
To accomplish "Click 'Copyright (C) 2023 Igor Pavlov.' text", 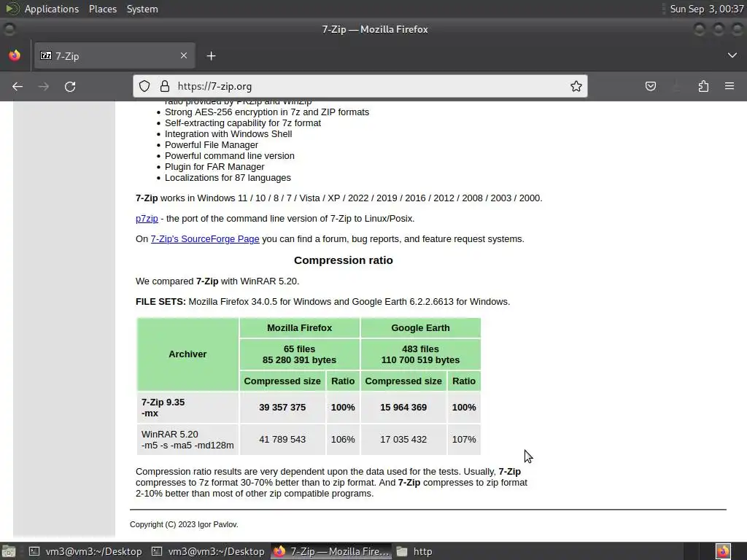I will [184, 524].
